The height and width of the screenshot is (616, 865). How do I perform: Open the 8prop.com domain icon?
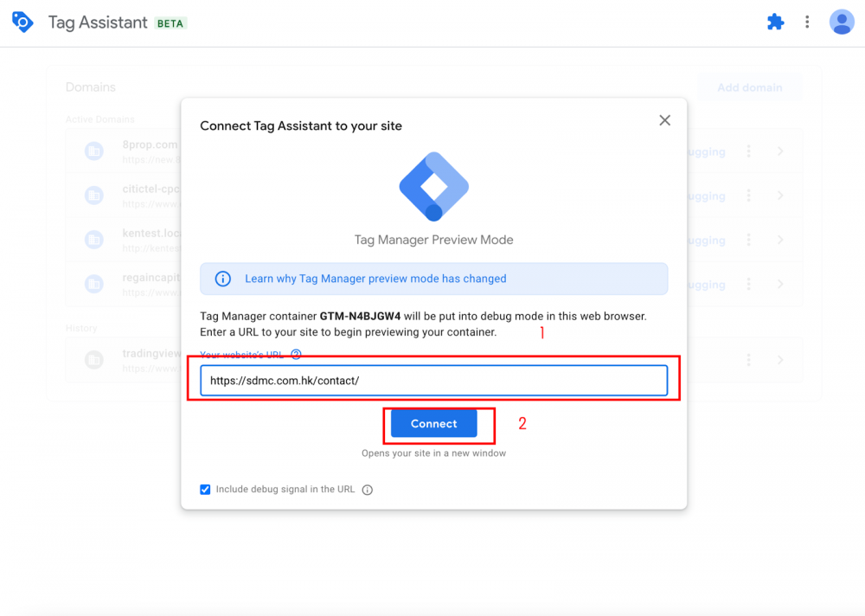[94, 151]
